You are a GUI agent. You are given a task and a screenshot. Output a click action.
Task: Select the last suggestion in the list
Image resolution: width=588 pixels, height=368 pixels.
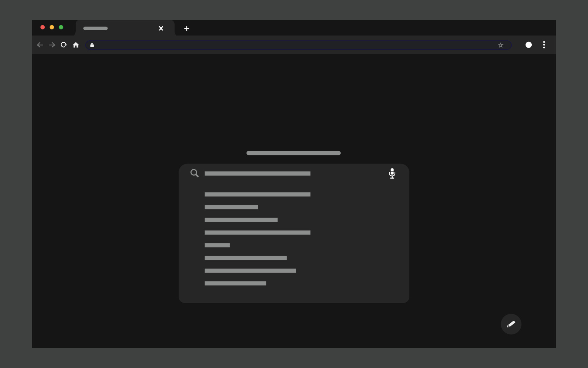click(235, 283)
